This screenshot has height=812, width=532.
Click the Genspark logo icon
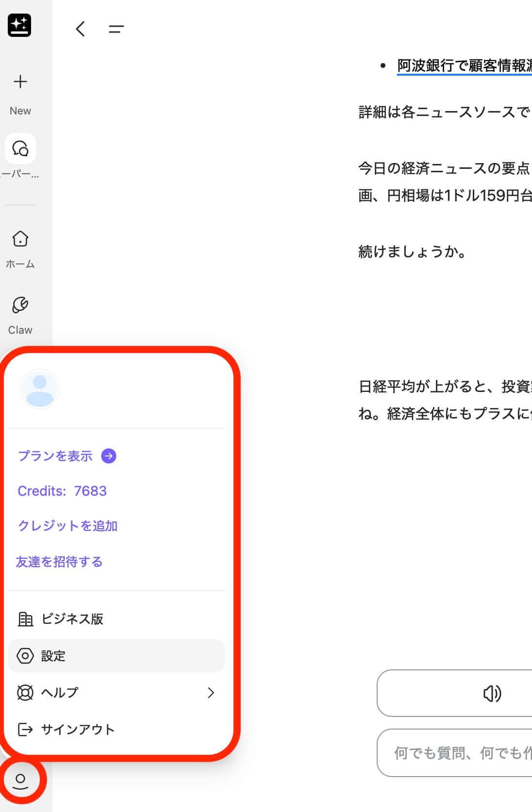19,25
